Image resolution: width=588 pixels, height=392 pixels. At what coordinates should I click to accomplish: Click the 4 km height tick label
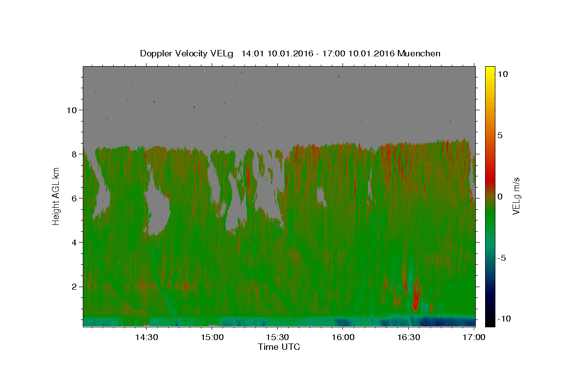coord(73,242)
